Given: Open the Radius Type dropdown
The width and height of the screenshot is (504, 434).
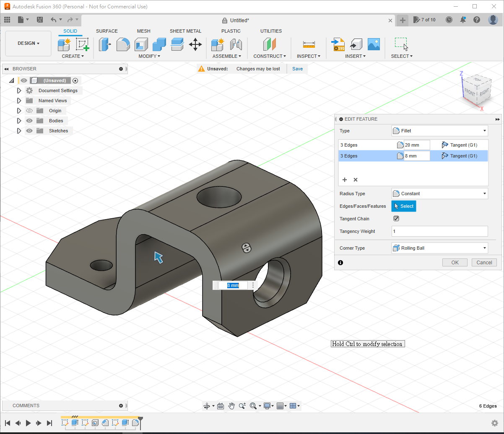Looking at the screenshot, I should point(439,194).
